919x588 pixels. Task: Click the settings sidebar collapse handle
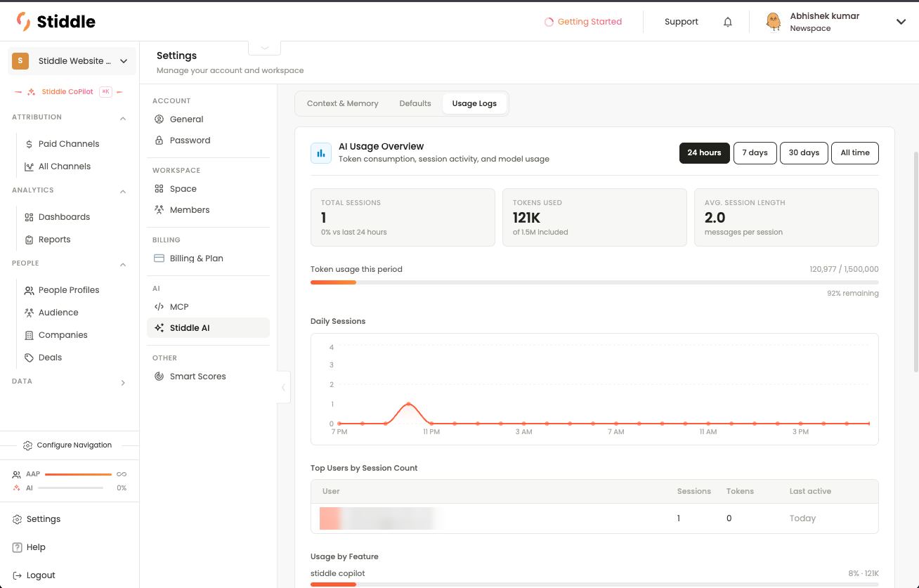tap(284, 387)
